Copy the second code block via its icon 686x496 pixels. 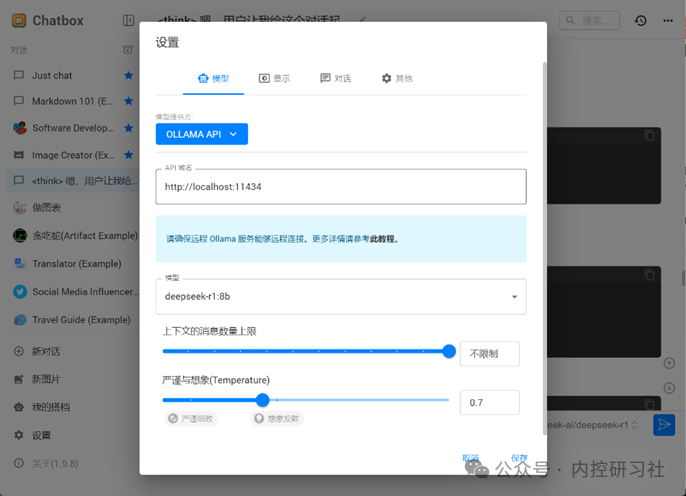point(650,275)
